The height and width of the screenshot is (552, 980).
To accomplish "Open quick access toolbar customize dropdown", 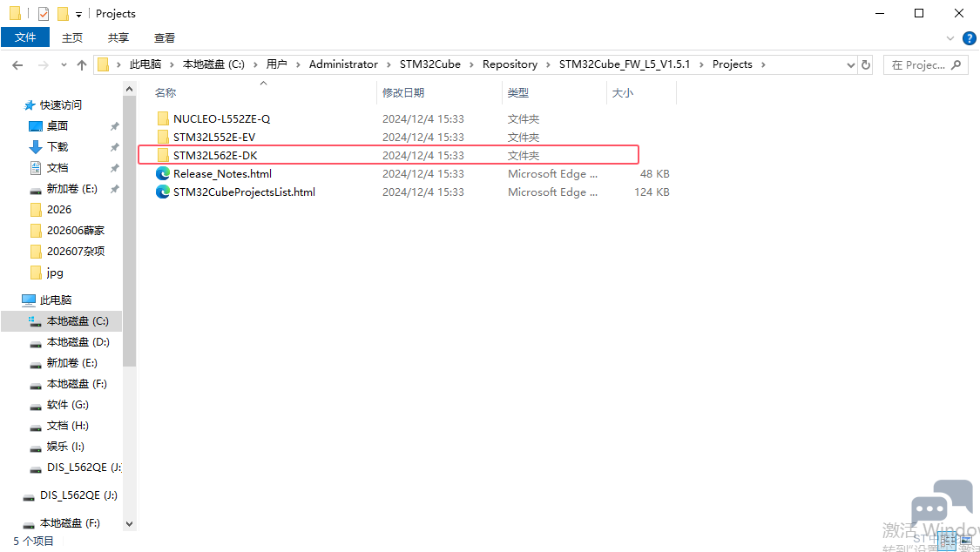I will pos(78,14).
